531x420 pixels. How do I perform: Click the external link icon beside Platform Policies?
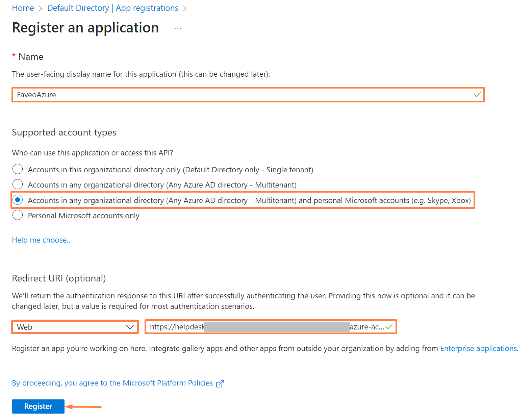[x=220, y=384]
